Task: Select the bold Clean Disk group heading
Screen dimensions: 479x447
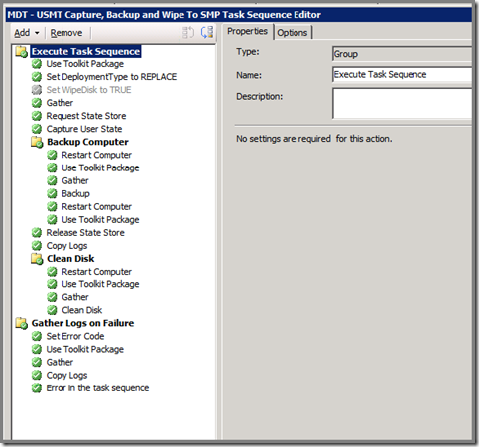Action: 71,259
